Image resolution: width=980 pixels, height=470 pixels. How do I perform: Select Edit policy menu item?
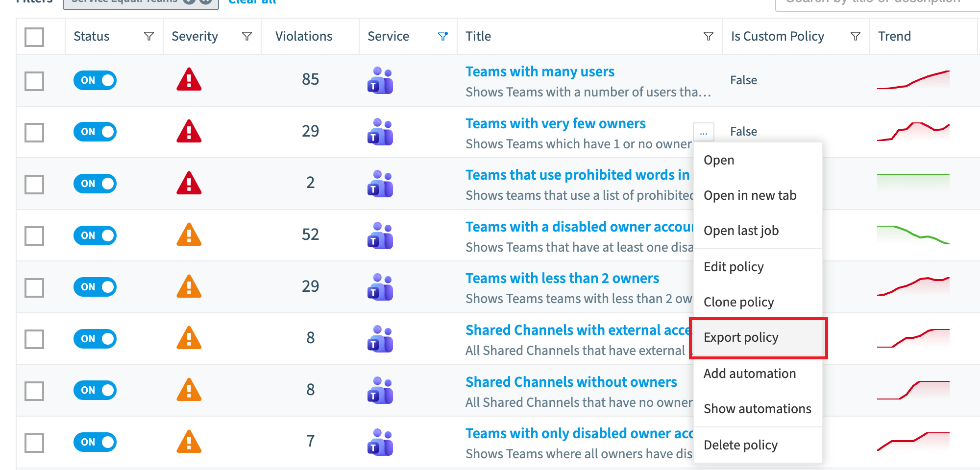coord(758,267)
